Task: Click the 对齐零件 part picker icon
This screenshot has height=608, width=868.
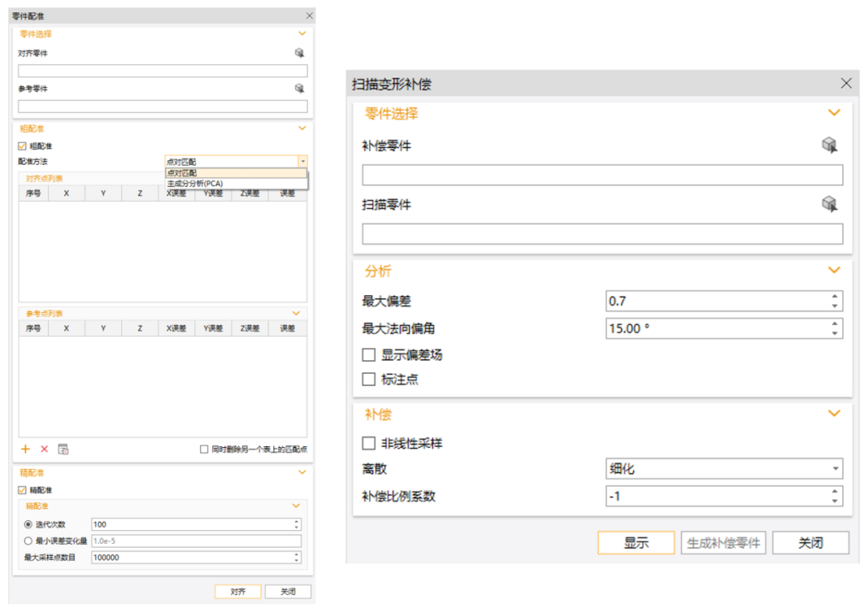Action: pos(299,53)
